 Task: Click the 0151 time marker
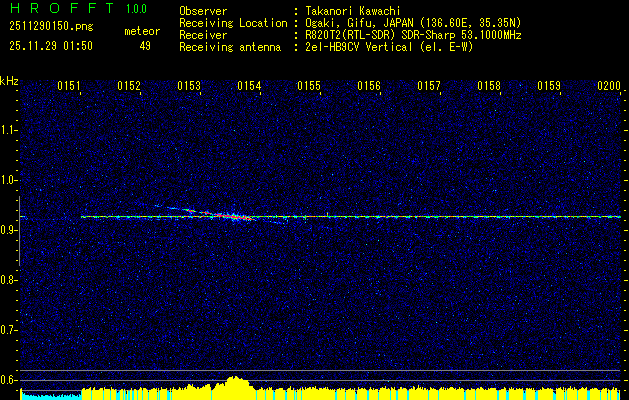pos(69,86)
